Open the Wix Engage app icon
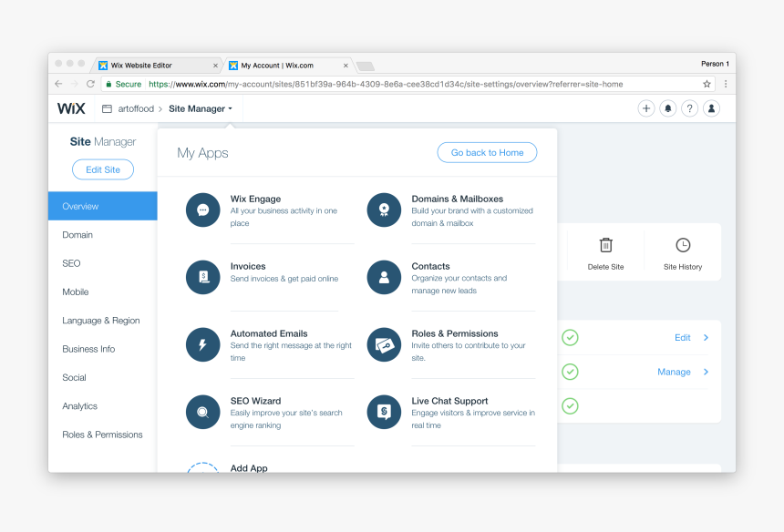784x532 pixels. 202,210
